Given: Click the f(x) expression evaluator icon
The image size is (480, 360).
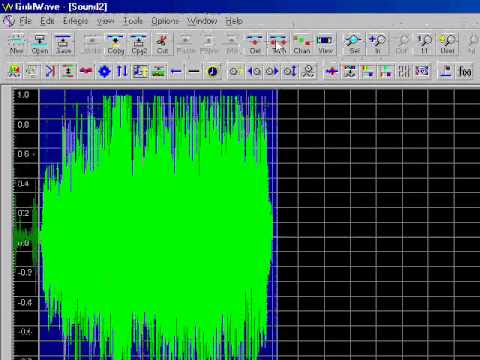Looking at the screenshot, I should pos(465,71).
